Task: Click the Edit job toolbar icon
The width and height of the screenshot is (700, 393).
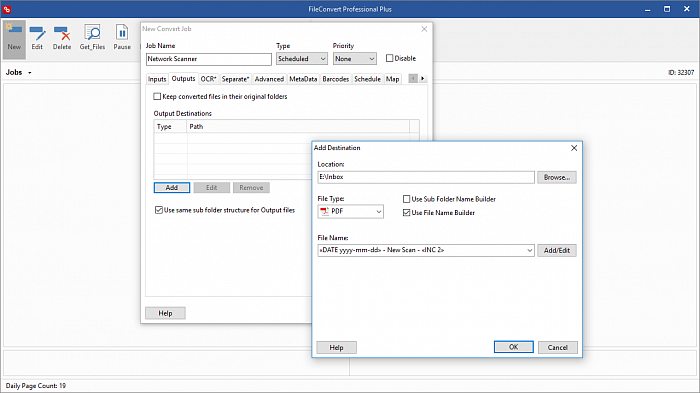Action: pyautogui.click(x=37, y=38)
